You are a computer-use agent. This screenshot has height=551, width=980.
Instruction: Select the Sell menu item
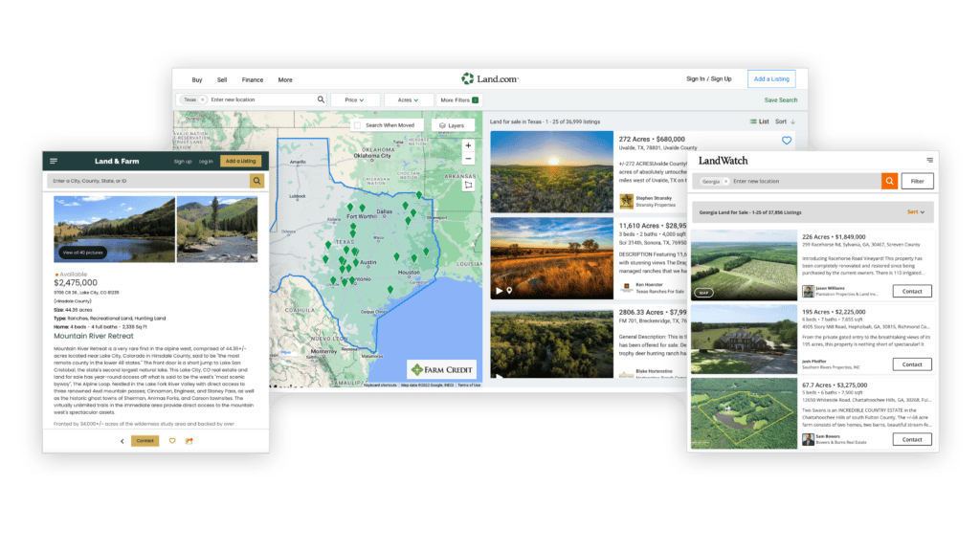(x=222, y=79)
